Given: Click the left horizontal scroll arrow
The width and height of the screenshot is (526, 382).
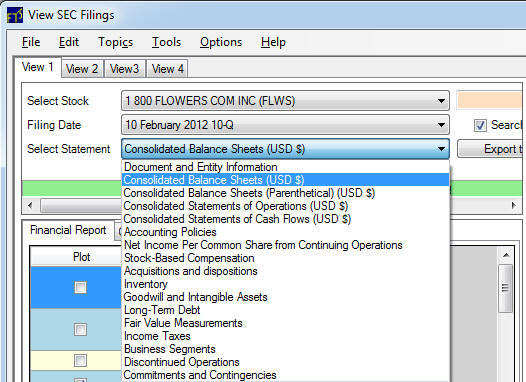Looking at the screenshot, I should [30, 205].
